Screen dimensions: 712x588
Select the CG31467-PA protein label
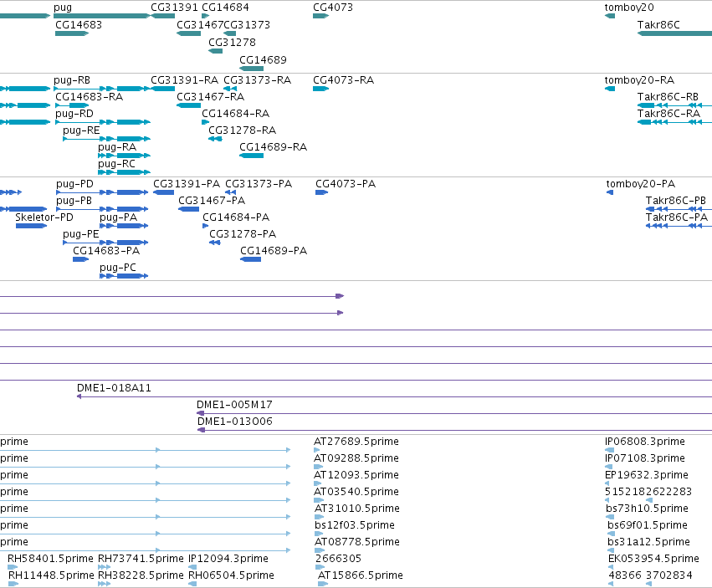click(x=212, y=201)
